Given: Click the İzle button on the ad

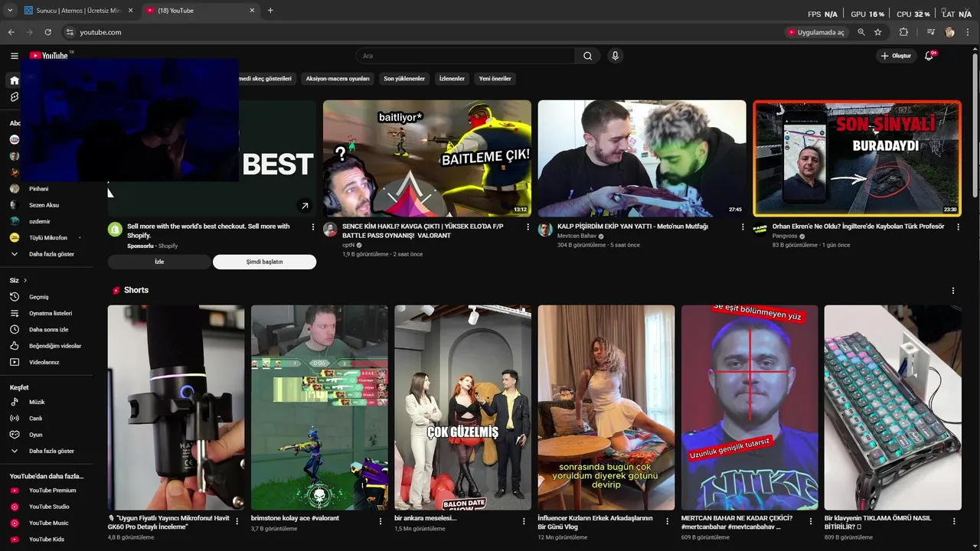Looking at the screenshot, I should 159,262.
